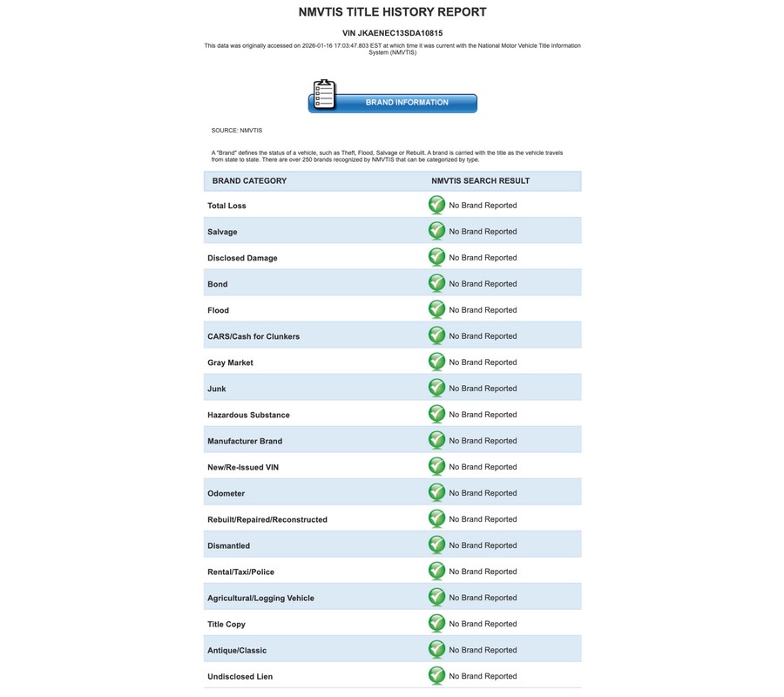Click the Gray Market green check icon
Viewport: 784px width, 697px height.
tap(436, 362)
